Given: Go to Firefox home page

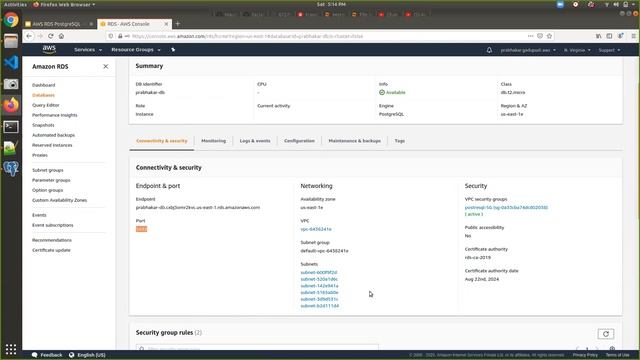Looking at the screenshot, I should pyautogui.click(x=61, y=36).
